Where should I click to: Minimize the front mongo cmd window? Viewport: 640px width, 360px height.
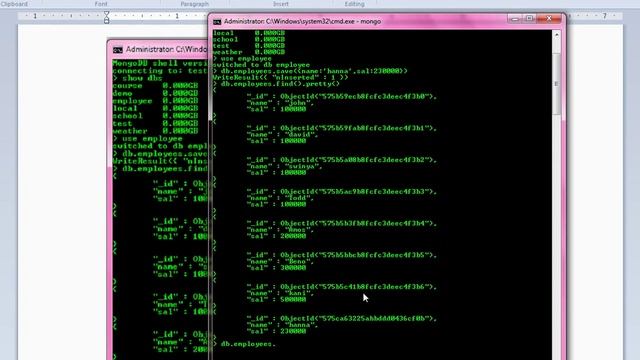[x=515, y=19]
